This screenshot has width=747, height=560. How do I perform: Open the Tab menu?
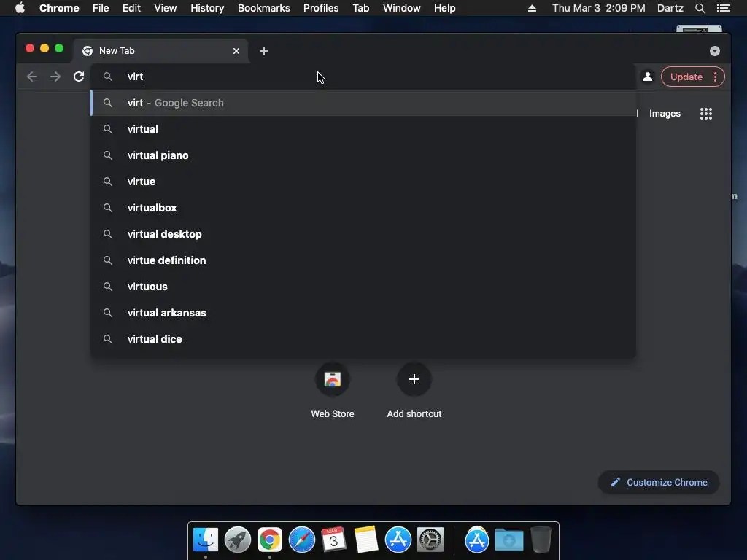(x=361, y=8)
